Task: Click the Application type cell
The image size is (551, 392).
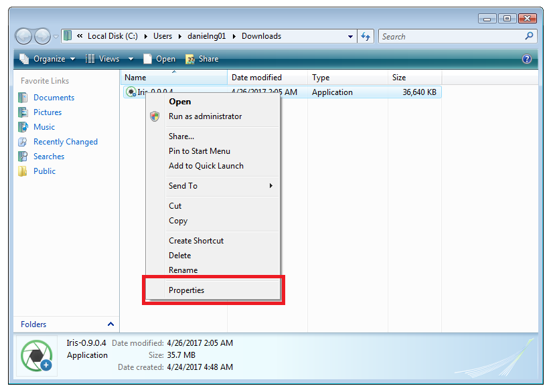Action: (x=332, y=92)
